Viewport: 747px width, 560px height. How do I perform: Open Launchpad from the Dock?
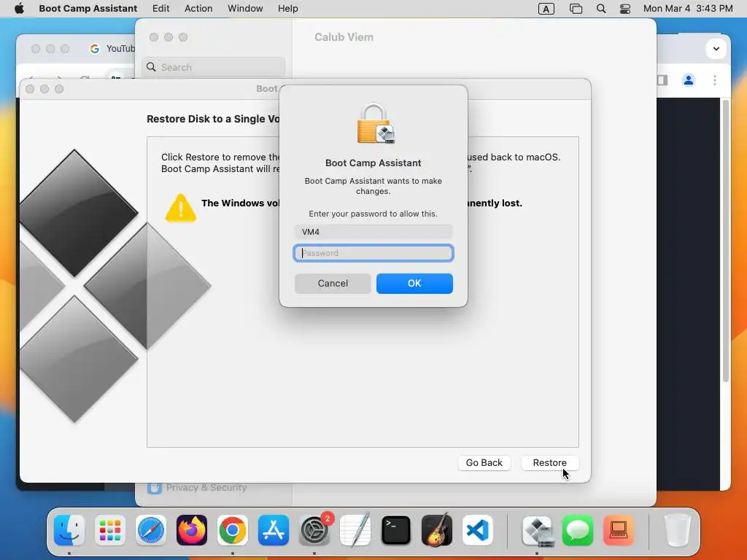click(110, 530)
